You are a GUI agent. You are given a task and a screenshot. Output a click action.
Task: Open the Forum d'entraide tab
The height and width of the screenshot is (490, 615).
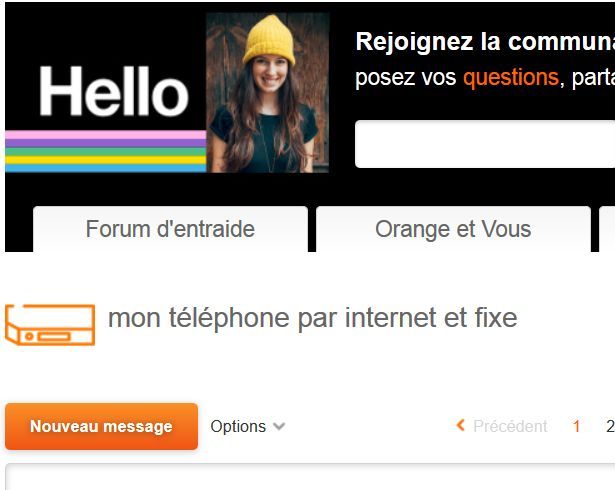[170, 229]
